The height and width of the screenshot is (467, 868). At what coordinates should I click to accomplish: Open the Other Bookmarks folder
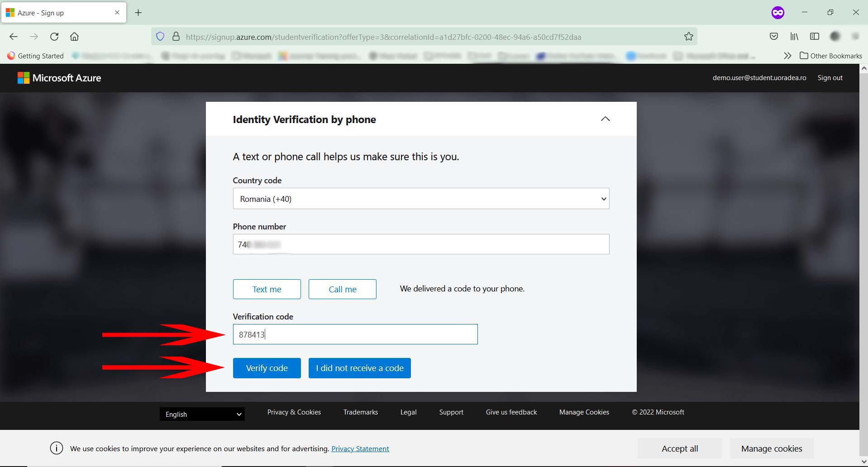click(831, 56)
